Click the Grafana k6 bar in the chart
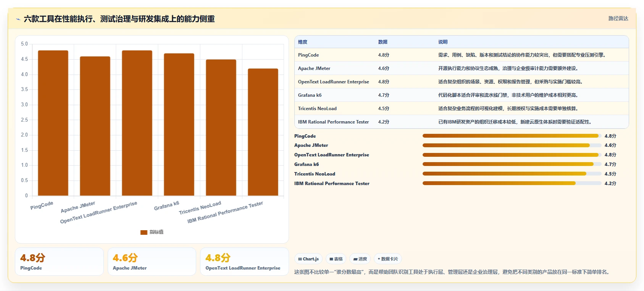Viewport: 644px width, 291px height. 179,125
